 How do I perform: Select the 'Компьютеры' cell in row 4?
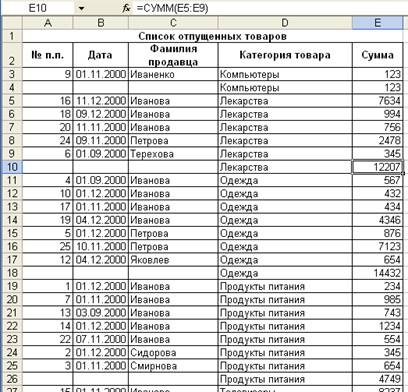click(285, 87)
